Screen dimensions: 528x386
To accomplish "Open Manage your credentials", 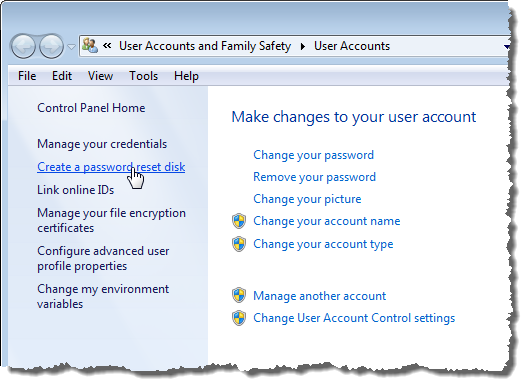I will point(102,144).
